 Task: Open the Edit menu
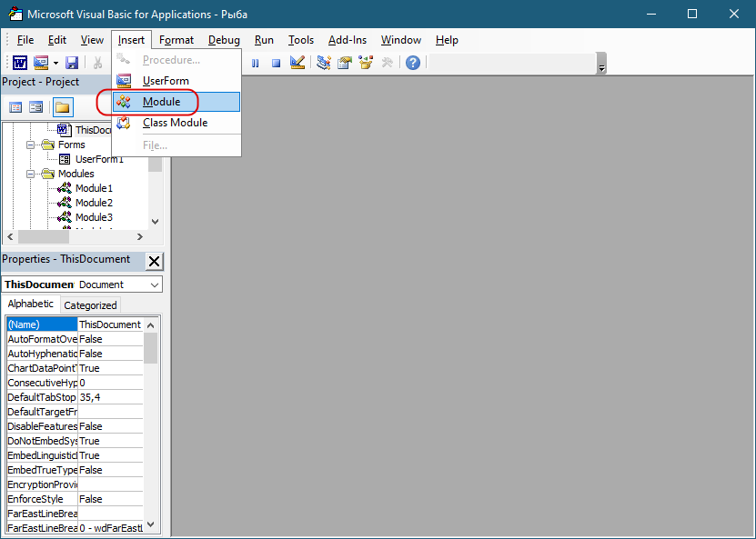coord(57,40)
